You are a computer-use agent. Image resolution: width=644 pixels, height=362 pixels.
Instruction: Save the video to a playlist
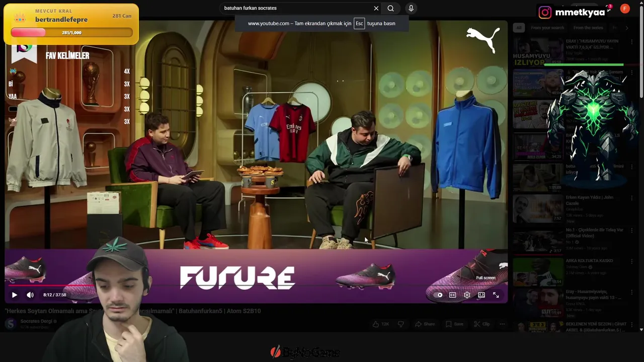pyautogui.click(x=454, y=324)
